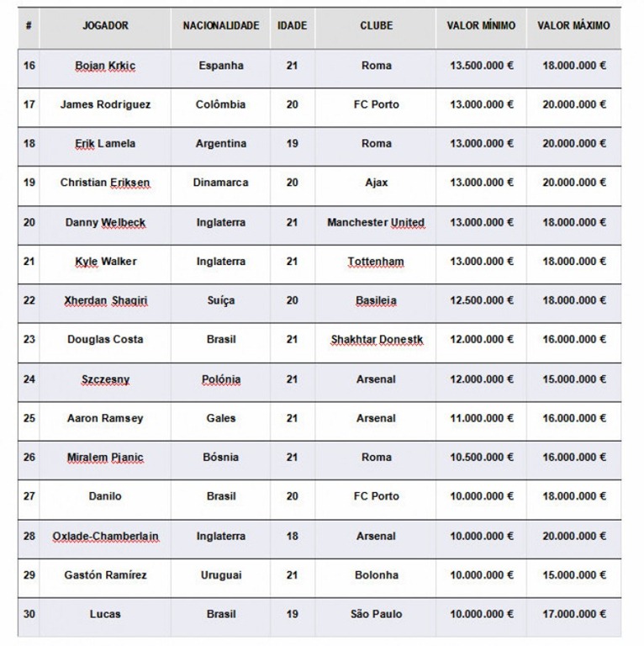Select the Oxlade-Chamberlain name cell

tap(105, 537)
